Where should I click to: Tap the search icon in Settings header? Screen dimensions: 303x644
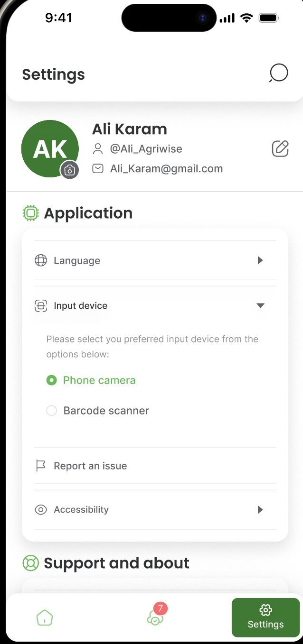[278, 74]
